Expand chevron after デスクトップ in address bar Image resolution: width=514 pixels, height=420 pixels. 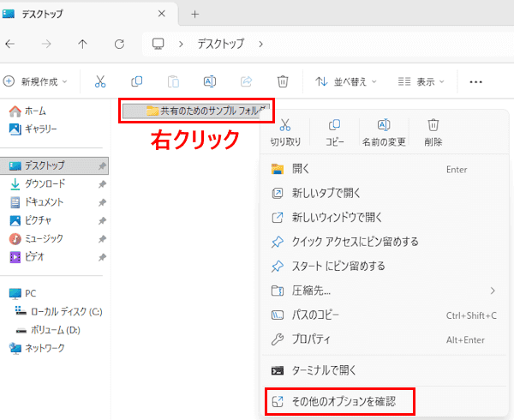pyautogui.click(x=260, y=44)
